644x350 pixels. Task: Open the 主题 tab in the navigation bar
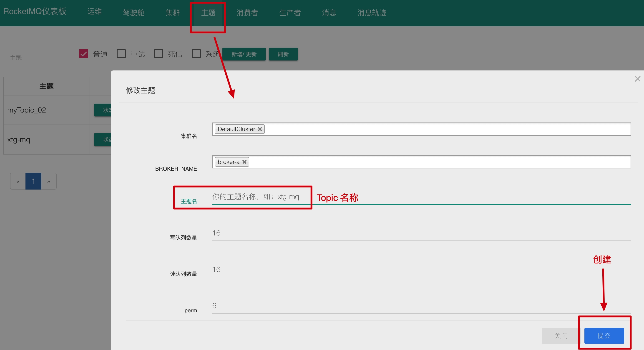click(x=208, y=13)
